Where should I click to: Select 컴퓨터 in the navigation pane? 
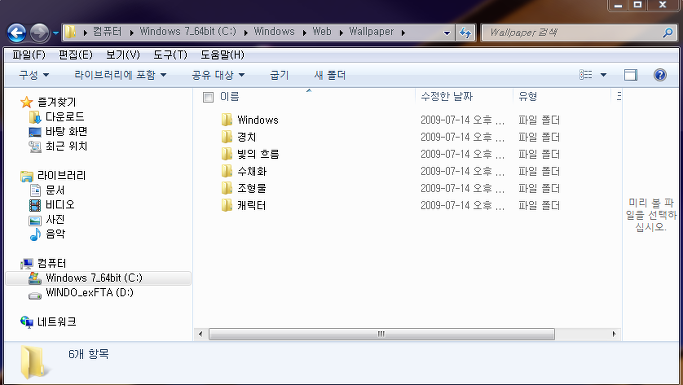[44, 263]
